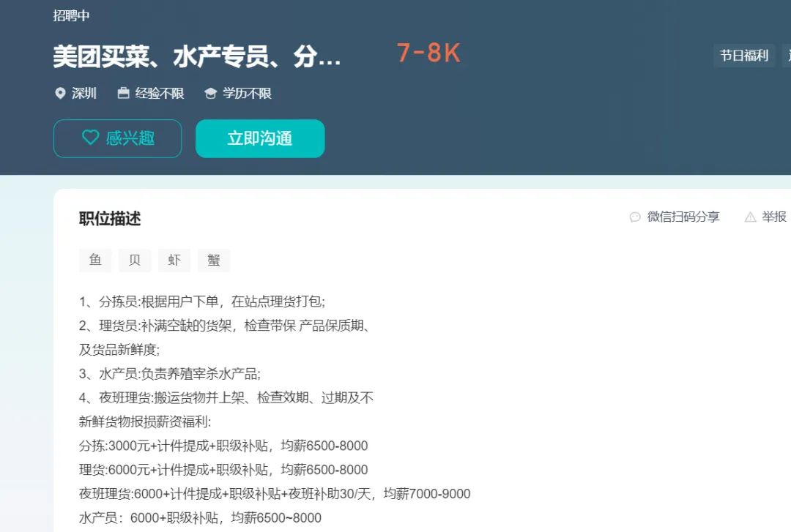Viewport: 791px width, 532px height.
Task: Toggle interest with the 感兴趣 button
Action: tap(117, 138)
